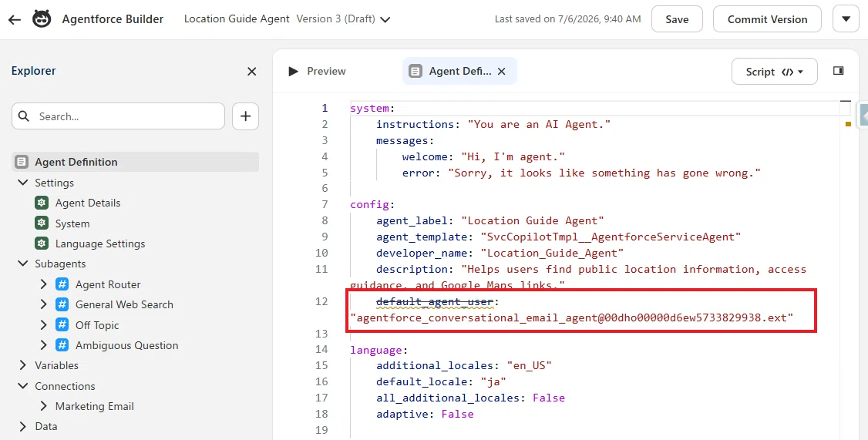Image resolution: width=868 pixels, height=440 pixels.
Task: Click the hash icon for Agent Router
Action: [x=62, y=284]
